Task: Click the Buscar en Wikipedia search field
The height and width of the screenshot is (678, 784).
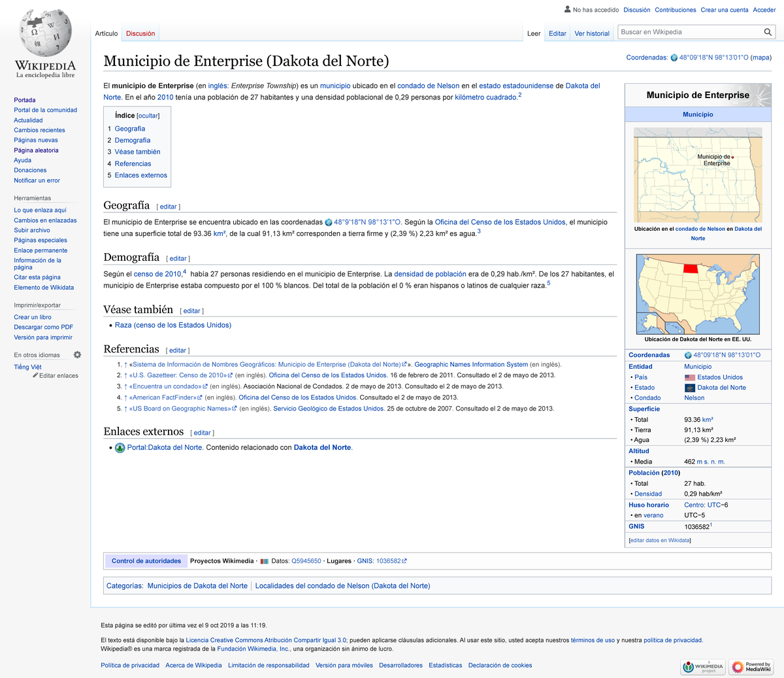Action: (x=686, y=31)
